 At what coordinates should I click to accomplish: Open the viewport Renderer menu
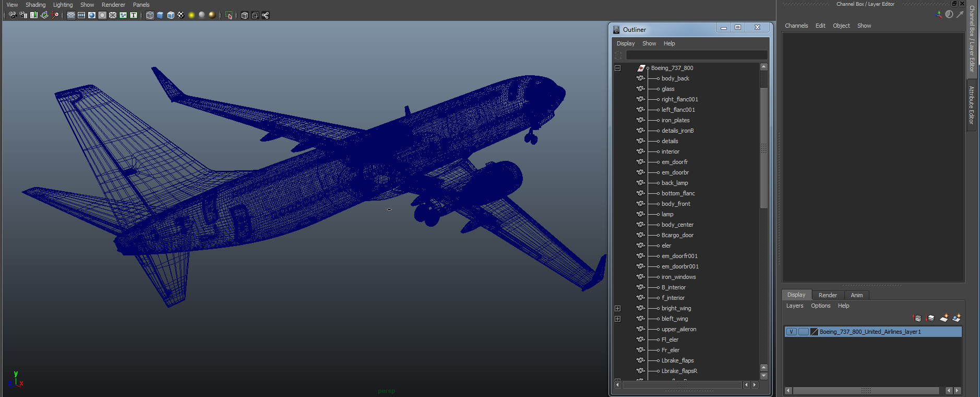pos(113,5)
